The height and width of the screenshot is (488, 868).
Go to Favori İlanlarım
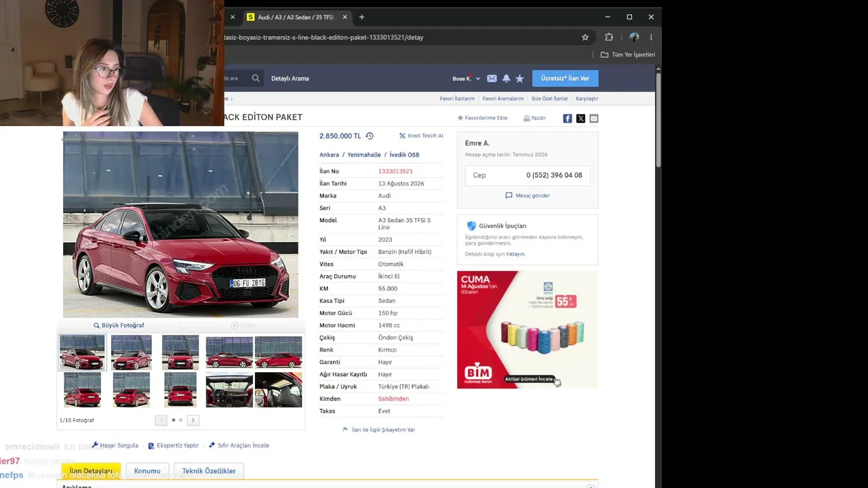[457, 98]
